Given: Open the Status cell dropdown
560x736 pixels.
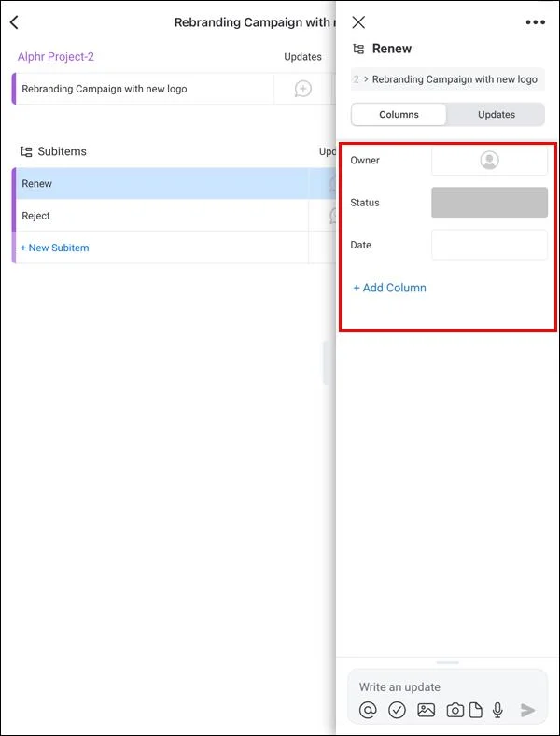Looking at the screenshot, I should (x=489, y=203).
